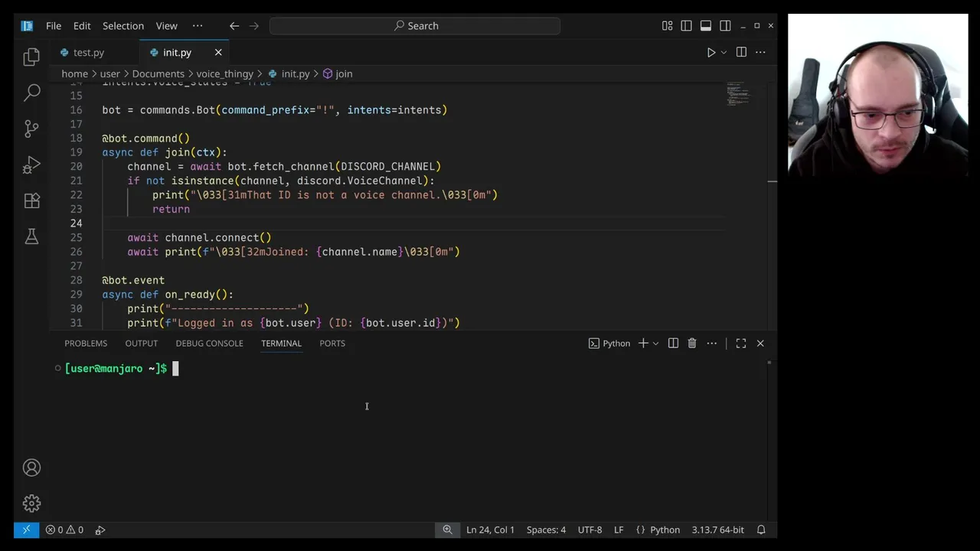This screenshot has width=980, height=551.
Task: Show more menu items ellipsis
Action: [198, 25]
